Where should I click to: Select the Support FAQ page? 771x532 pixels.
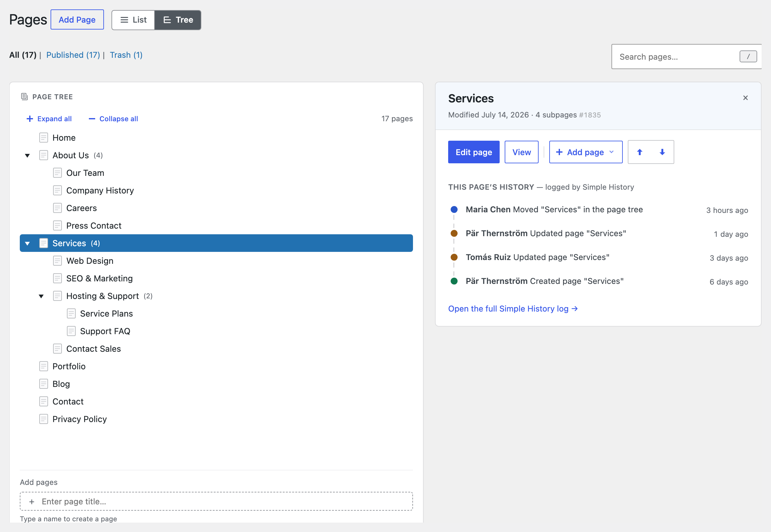pos(216,331)
